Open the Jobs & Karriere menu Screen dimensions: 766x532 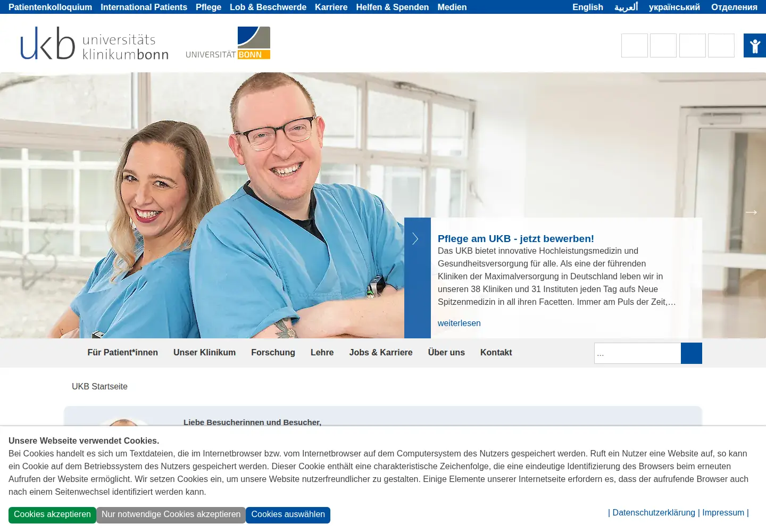(381, 353)
